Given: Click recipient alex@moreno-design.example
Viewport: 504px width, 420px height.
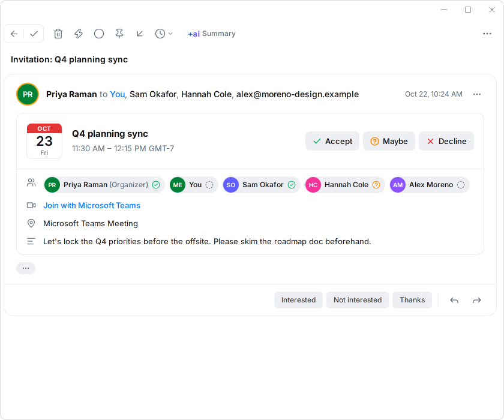Looking at the screenshot, I should coord(298,94).
